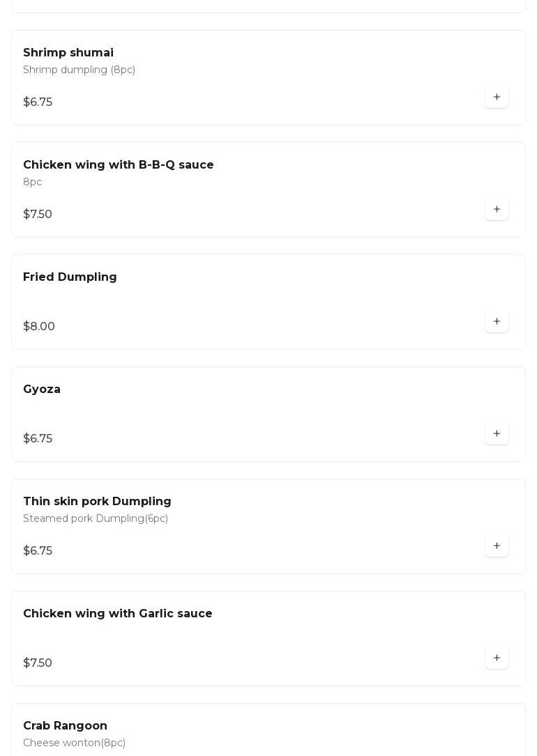The width and height of the screenshot is (537, 756).
Task: Click the Steamed pork Dumpling(6pc) description
Action: [96, 519]
